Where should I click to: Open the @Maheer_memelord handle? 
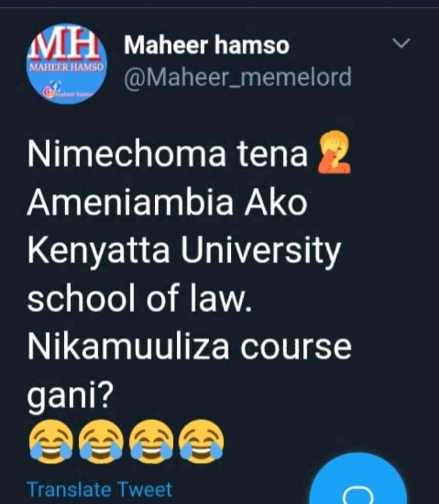(238, 78)
